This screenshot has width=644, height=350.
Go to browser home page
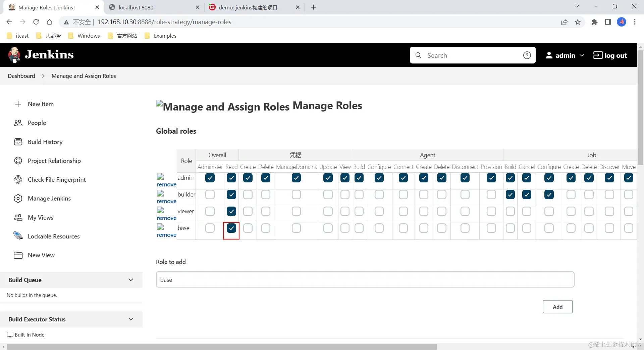49,22
